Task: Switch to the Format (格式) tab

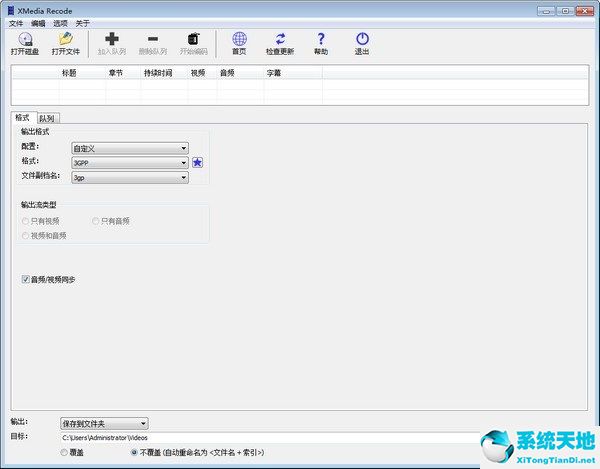Action: tap(23, 117)
